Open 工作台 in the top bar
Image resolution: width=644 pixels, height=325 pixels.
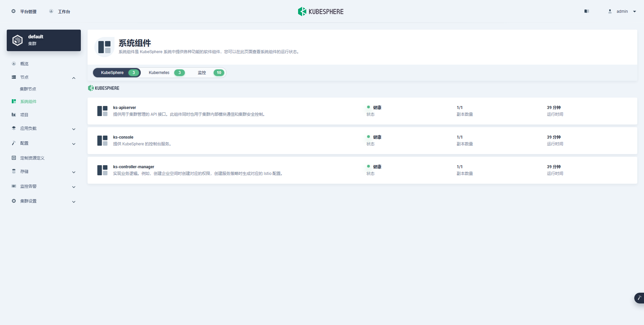[x=64, y=11]
